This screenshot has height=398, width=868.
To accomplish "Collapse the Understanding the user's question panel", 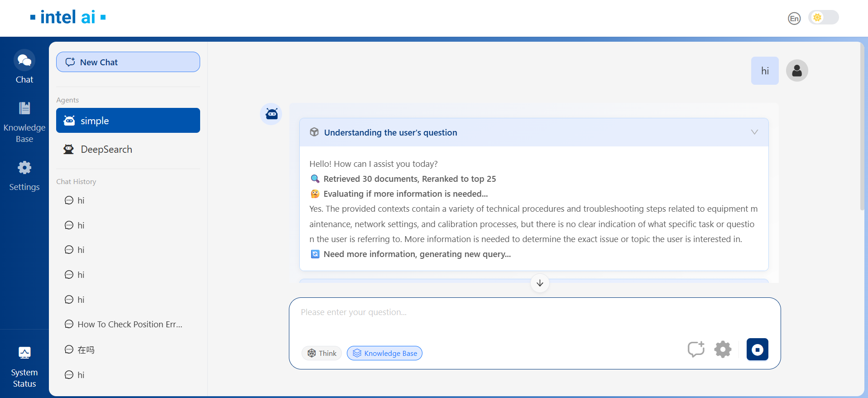I will click(754, 132).
